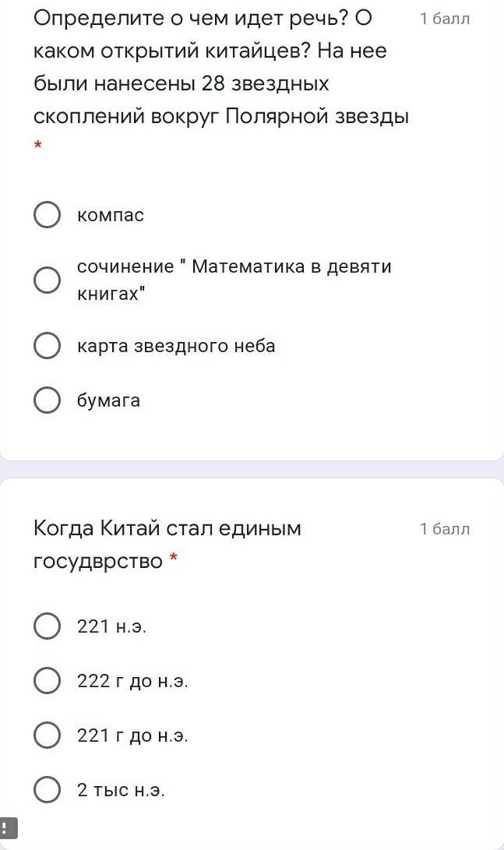The height and width of the screenshot is (850, 504).
Task: Click the '2 тыс н.э.' answer text
Action: point(121,790)
